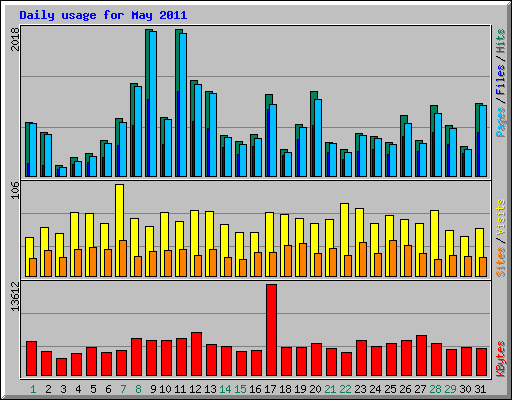Click the 13612 KBytes axis value
Image resolution: width=512 pixels, height=400 pixels.
tap(15, 296)
